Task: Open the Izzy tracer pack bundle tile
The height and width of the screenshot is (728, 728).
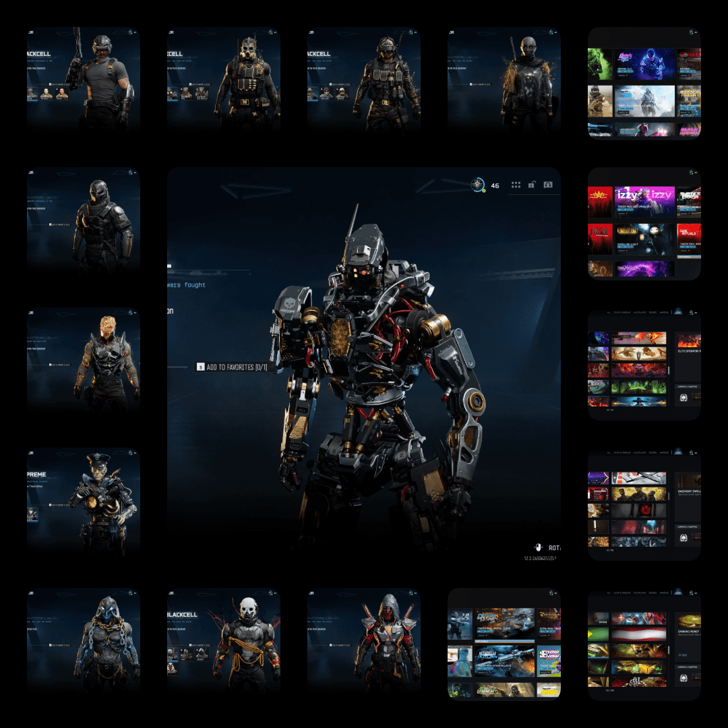Action: (x=642, y=201)
